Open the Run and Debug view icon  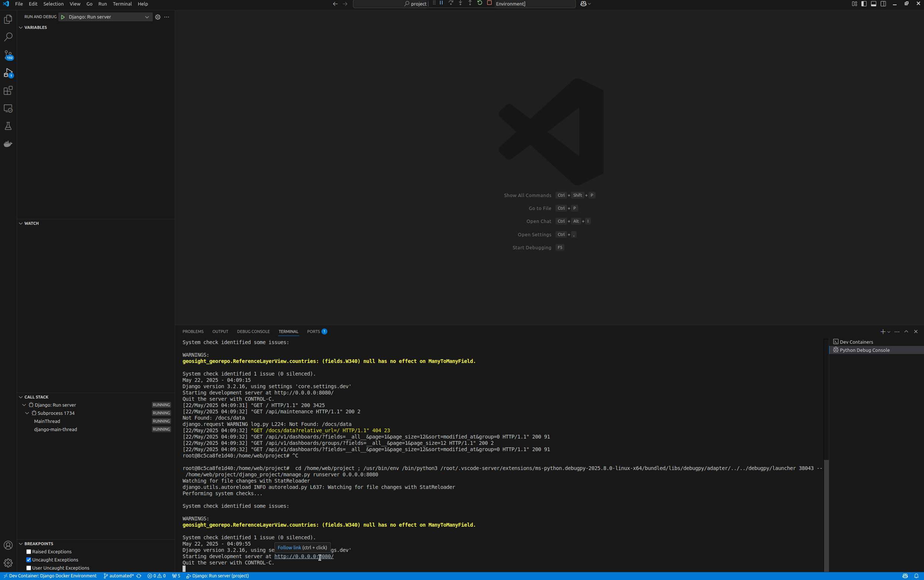point(8,73)
